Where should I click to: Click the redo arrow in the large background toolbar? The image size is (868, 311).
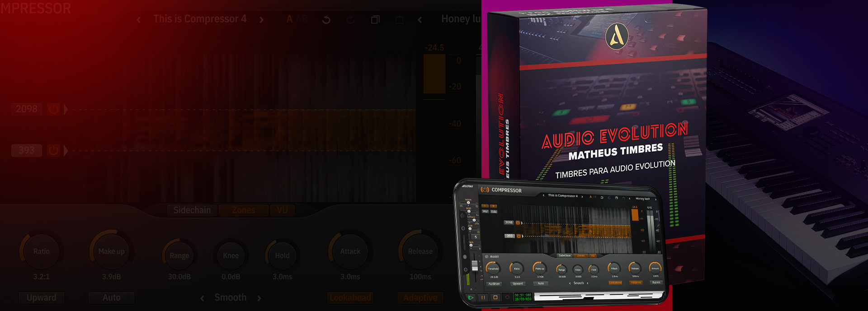coord(350,20)
